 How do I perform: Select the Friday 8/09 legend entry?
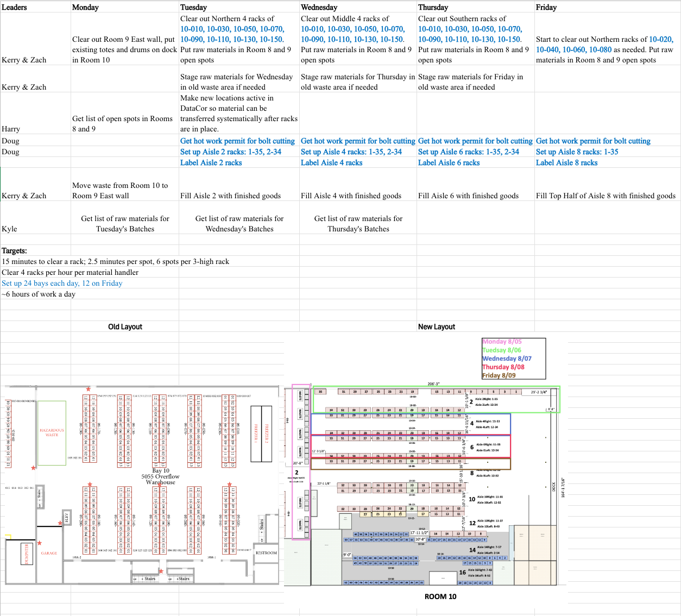[x=499, y=375]
